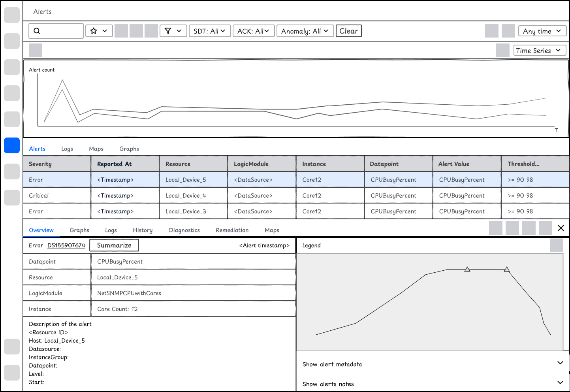Expand Show alerts notes
Viewport: 570px width, 392px height.
[x=433, y=384]
